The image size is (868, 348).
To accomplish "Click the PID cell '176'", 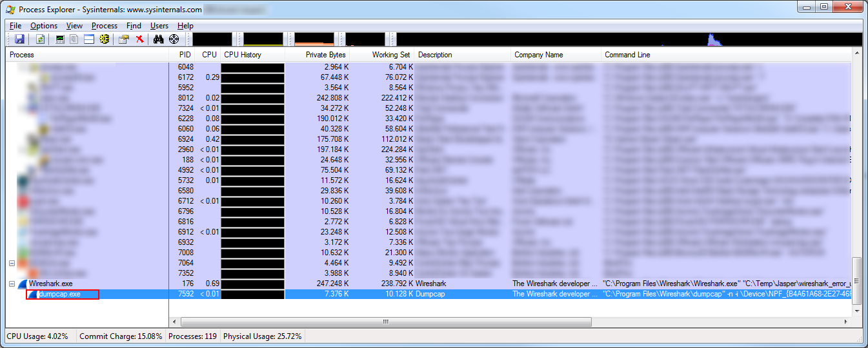I will (x=187, y=284).
